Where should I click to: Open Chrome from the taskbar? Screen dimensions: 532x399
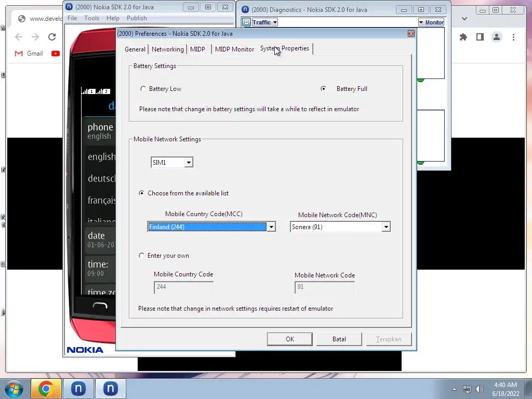(x=46, y=389)
